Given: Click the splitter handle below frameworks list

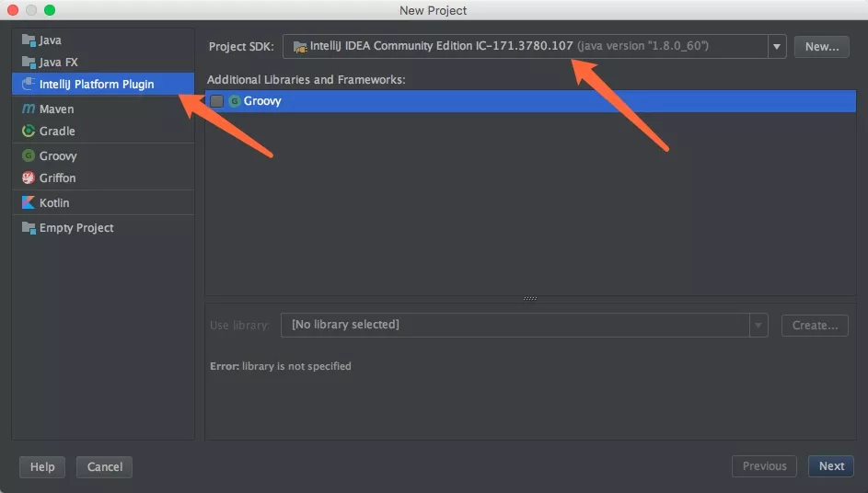Looking at the screenshot, I should coord(530,298).
